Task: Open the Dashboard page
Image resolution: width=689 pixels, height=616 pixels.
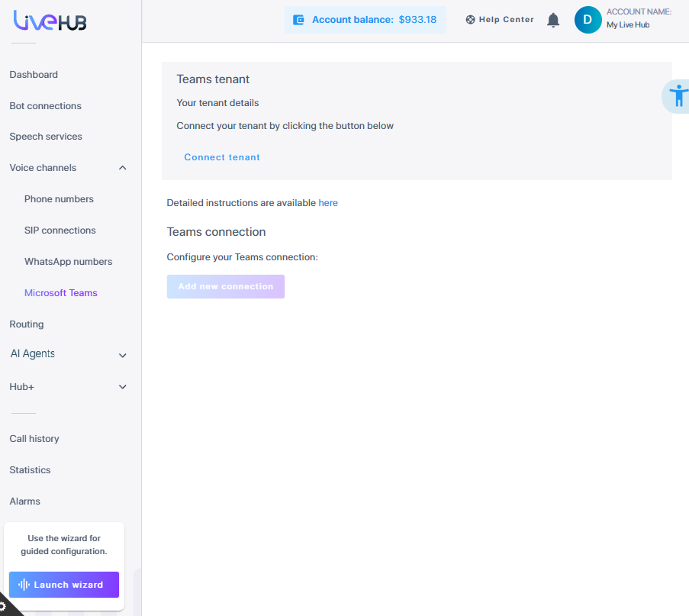Action: click(x=34, y=74)
